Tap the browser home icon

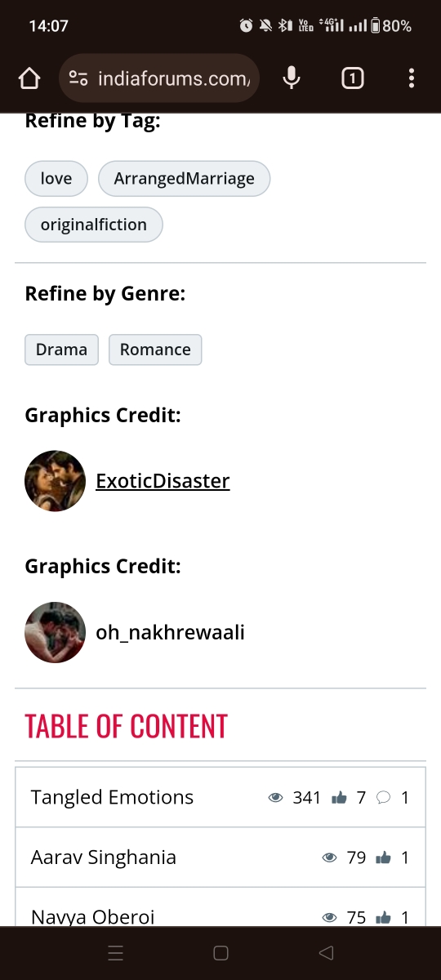pos(29,78)
